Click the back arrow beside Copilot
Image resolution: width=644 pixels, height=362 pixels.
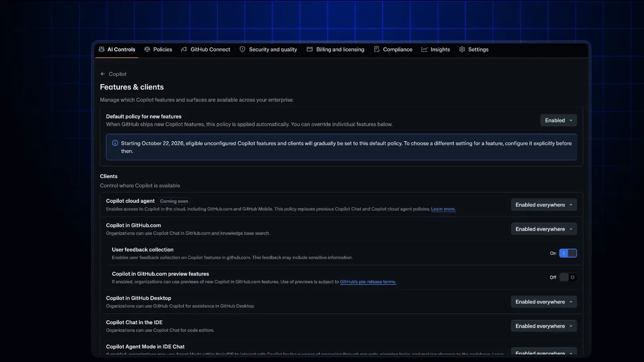pyautogui.click(x=103, y=74)
